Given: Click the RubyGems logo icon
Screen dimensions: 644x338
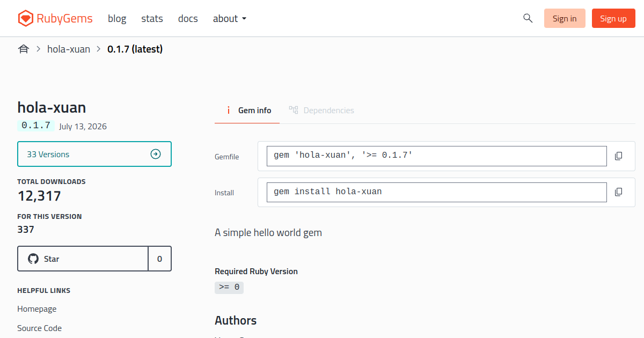Looking at the screenshot, I should pos(25,19).
